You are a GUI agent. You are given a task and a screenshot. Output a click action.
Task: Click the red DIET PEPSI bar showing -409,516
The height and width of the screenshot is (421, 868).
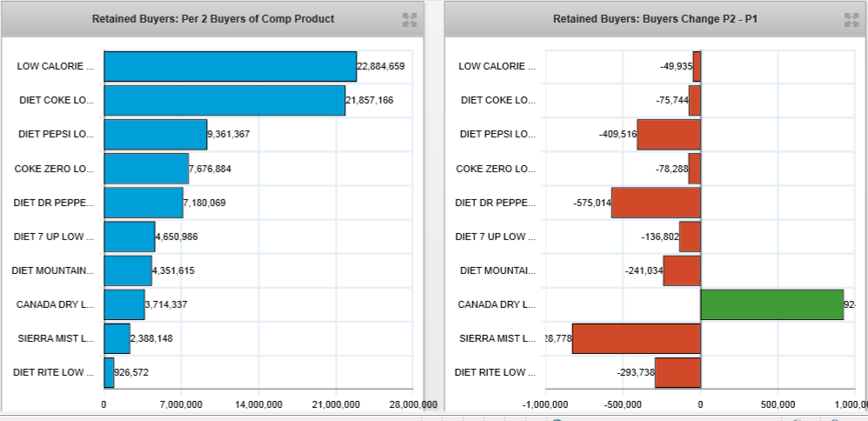click(x=668, y=135)
